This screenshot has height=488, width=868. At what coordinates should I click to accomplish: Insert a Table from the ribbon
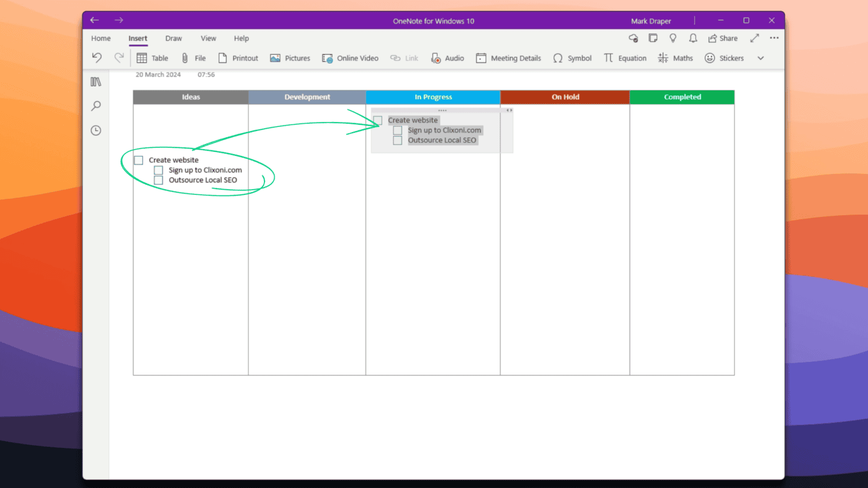coord(152,58)
